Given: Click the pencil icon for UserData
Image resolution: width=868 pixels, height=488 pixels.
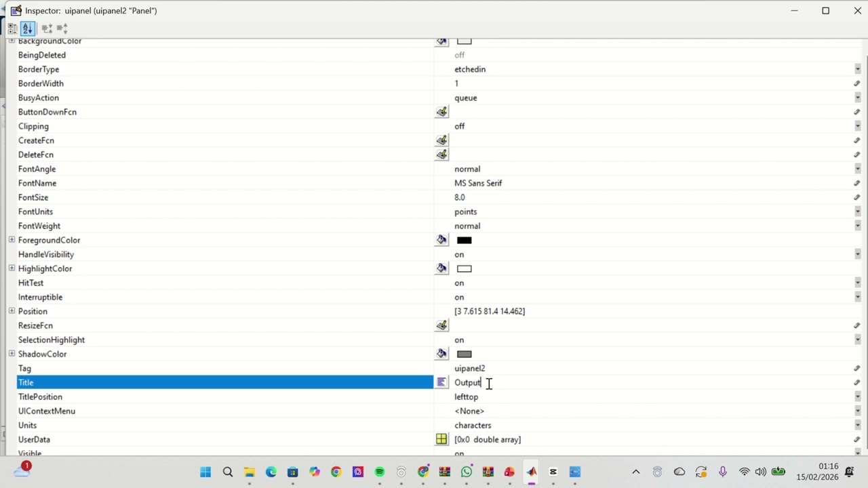Looking at the screenshot, I should click(857, 439).
